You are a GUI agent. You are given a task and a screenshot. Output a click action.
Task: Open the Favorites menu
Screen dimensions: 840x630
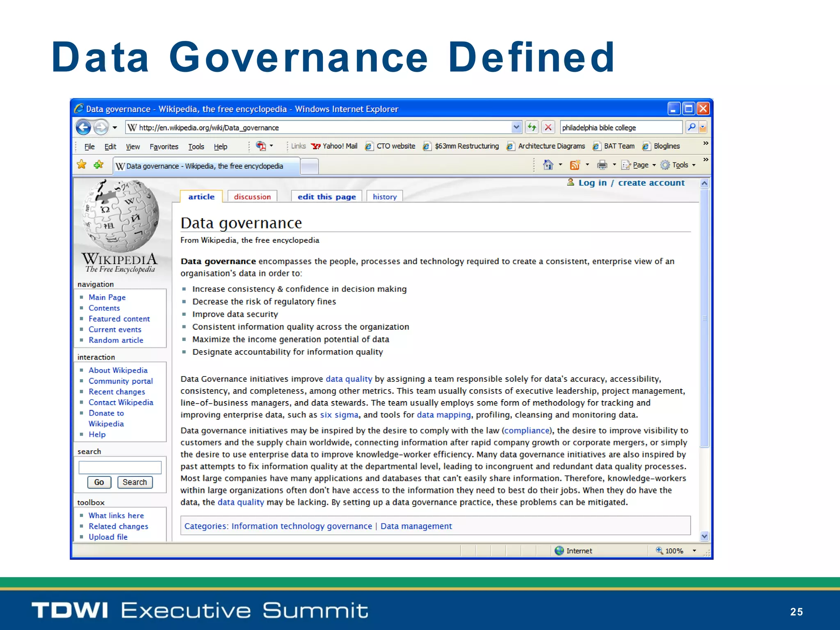(x=164, y=147)
